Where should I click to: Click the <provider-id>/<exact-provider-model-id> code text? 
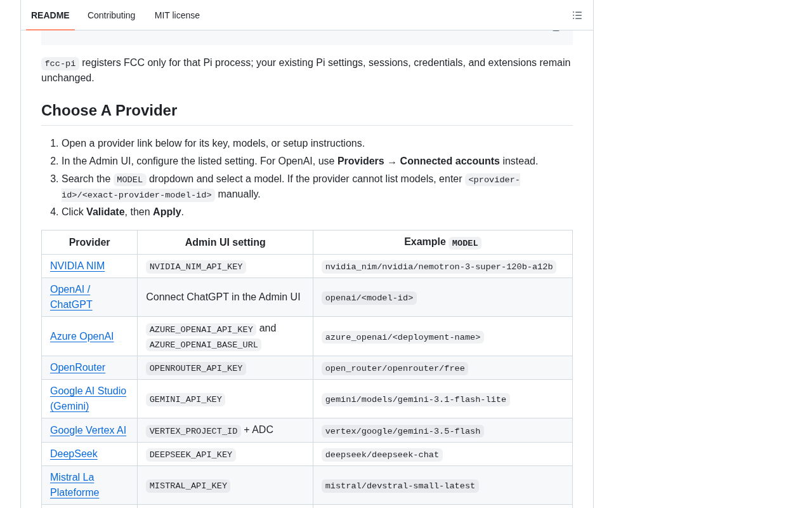pos(291,187)
